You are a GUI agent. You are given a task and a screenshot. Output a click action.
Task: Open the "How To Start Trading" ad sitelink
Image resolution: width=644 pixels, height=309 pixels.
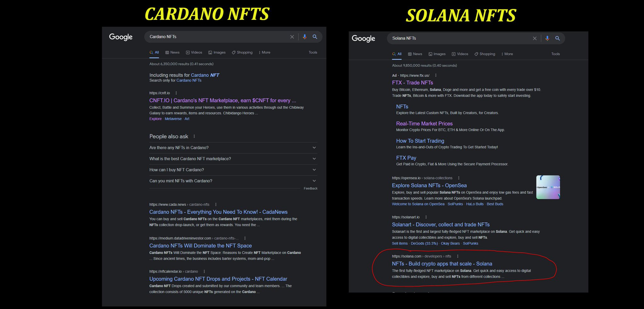tap(420, 141)
